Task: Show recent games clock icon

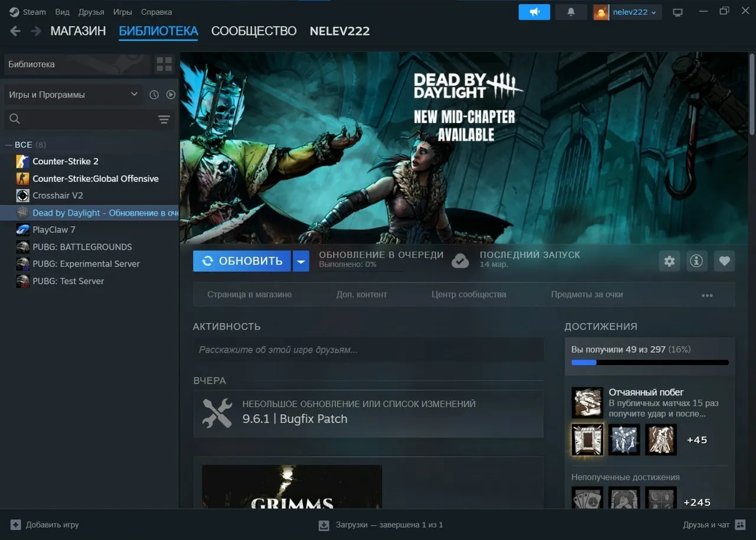Action: tap(154, 95)
